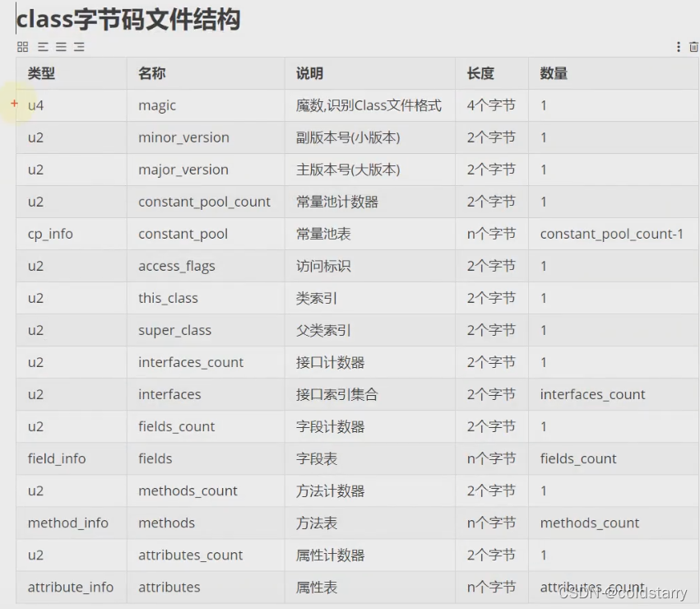
Task: Select the '属性表' description cell
Action: point(317,588)
